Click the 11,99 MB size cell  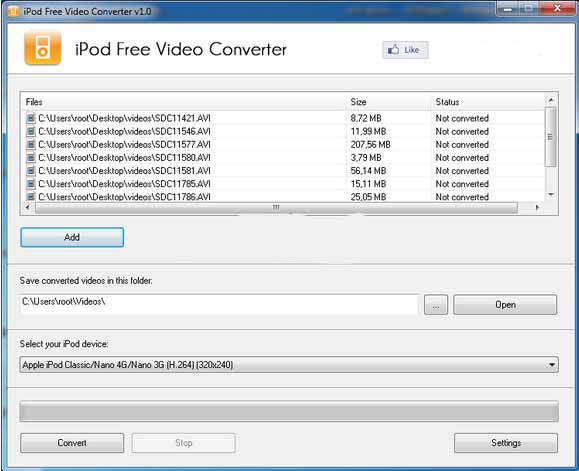pos(368,131)
